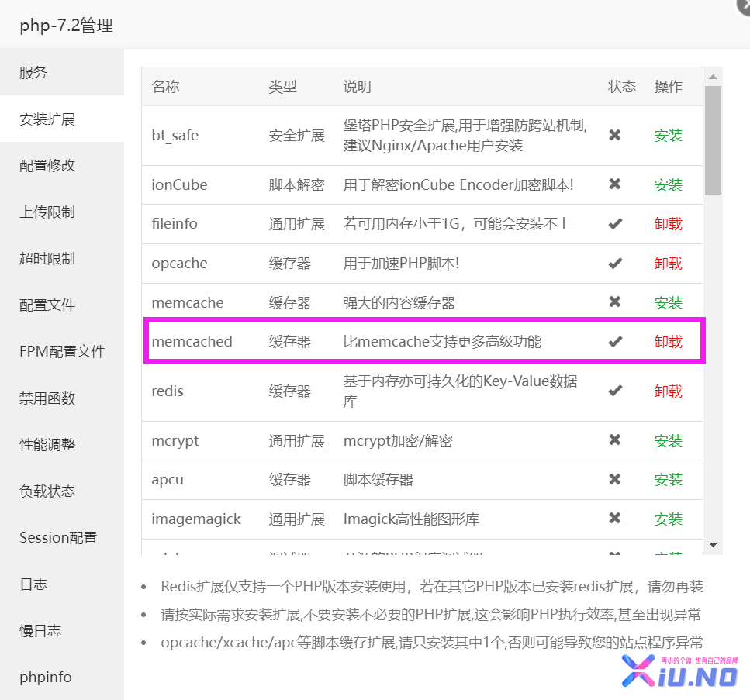Click the fileinfo checkmark status icon
The image size is (750, 700).
pos(616,224)
